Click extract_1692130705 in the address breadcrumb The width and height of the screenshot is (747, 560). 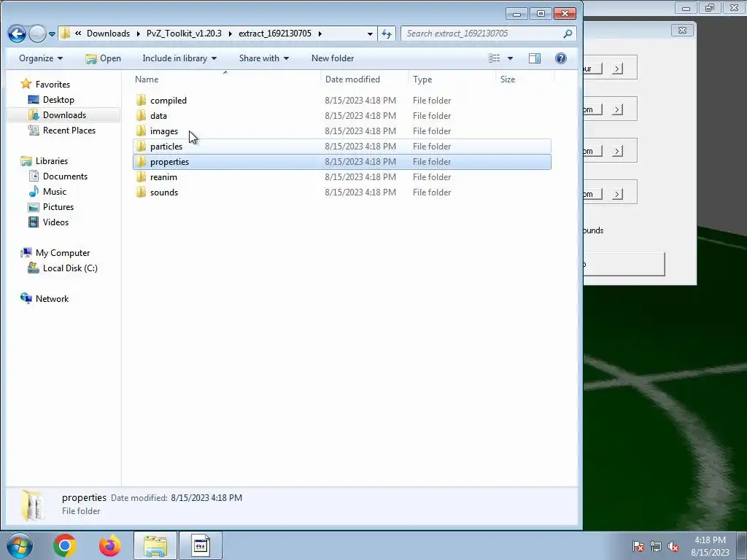pyautogui.click(x=275, y=34)
